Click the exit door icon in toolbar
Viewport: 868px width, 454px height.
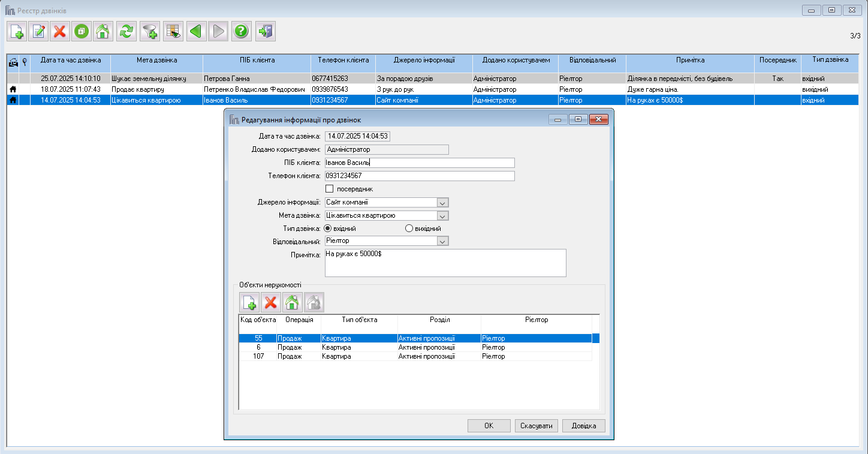(x=266, y=31)
